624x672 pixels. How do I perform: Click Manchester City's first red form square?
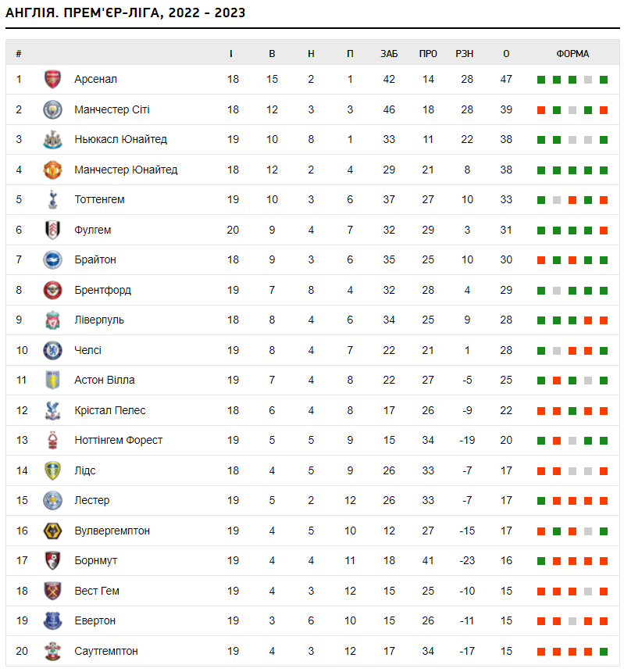(x=540, y=109)
